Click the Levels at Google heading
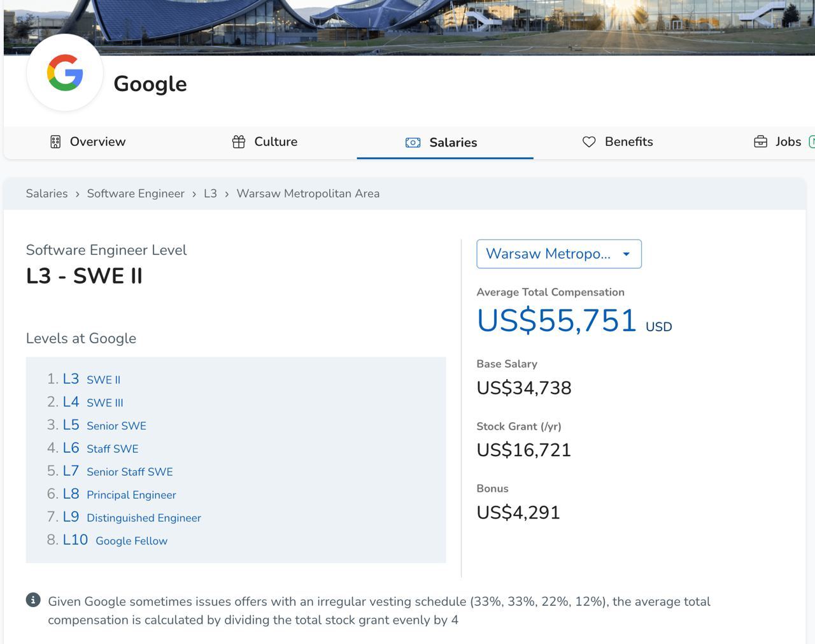Image resolution: width=815 pixels, height=644 pixels. click(81, 338)
